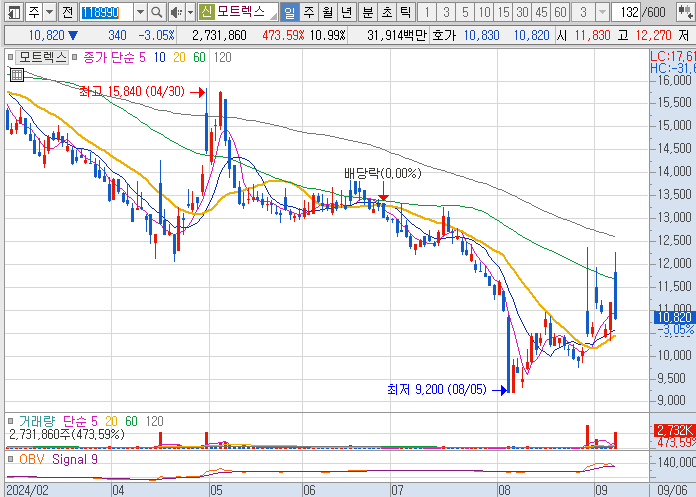
Task: Click the gray MA 120 legend label
Action: tap(222, 57)
